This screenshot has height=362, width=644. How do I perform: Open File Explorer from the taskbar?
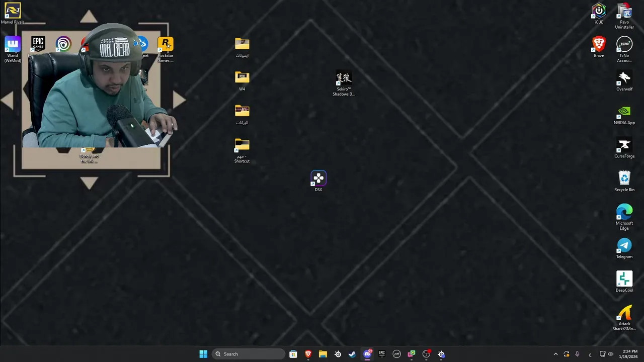pyautogui.click(x=323, y=354)
